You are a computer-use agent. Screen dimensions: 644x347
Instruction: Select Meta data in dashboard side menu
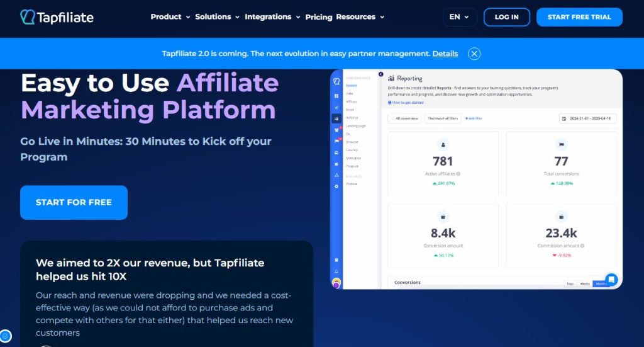[x=353, y=158]
